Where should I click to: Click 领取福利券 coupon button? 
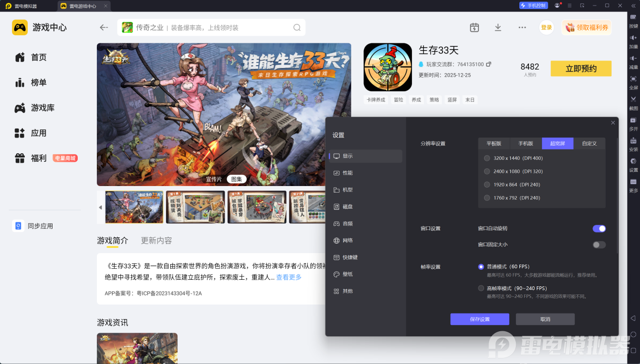click(x=586, y=28)
